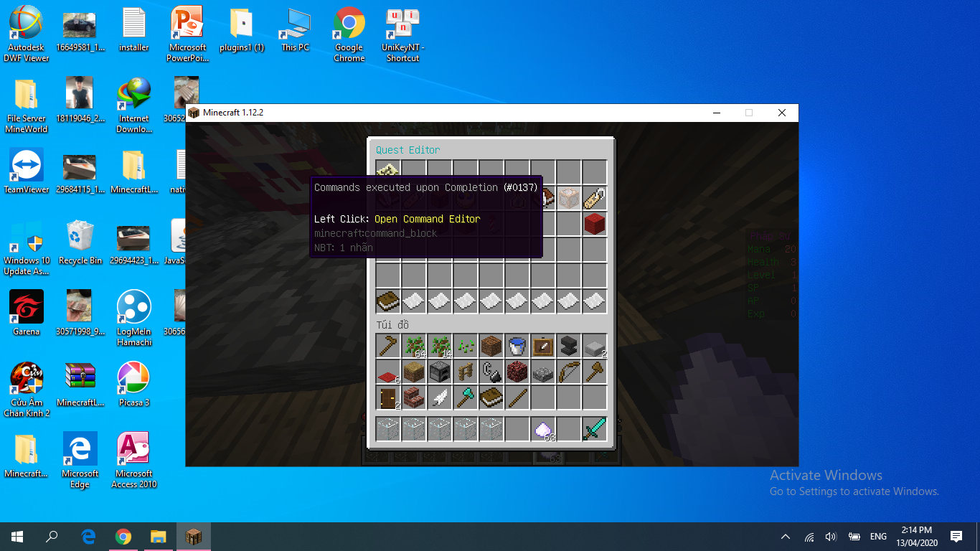Click the wooden door stack of 2

coord(388,397)
